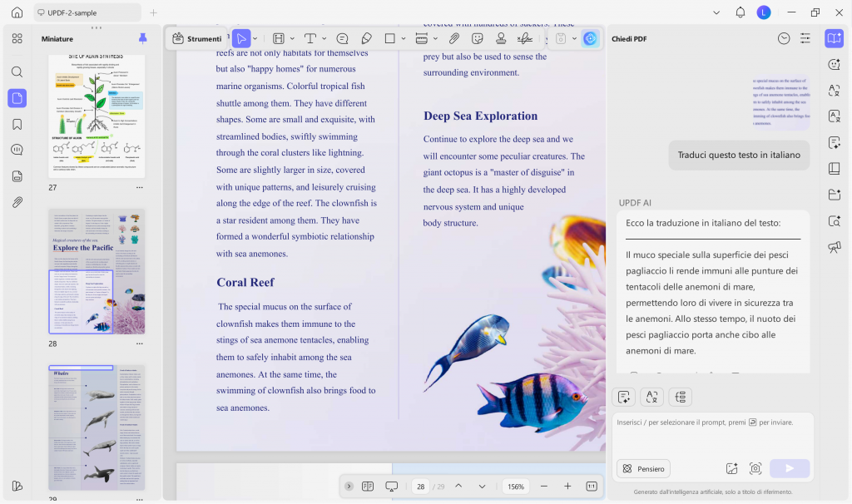Send the chat prompt
This screenshot has width=852, height=504.
point(790,468)
